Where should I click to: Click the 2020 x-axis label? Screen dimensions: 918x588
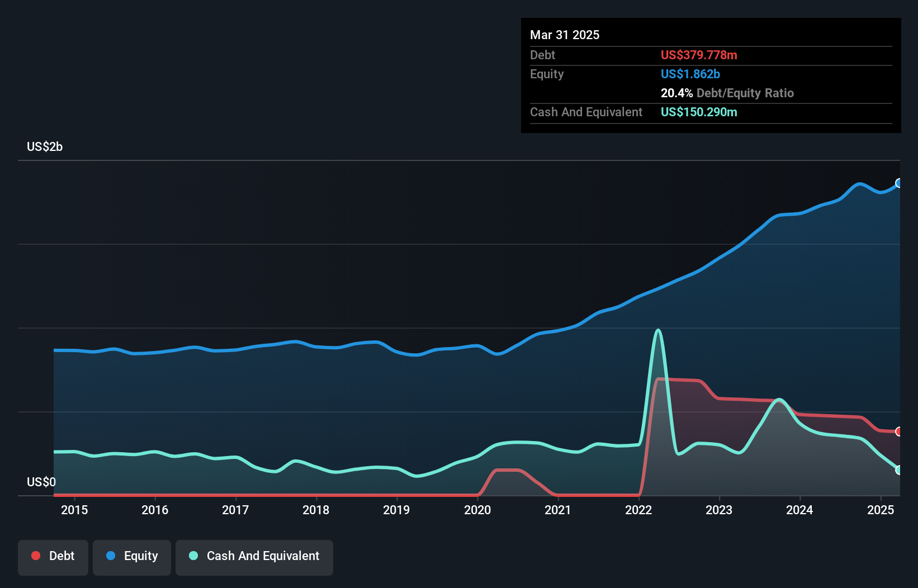coord(477,510)
